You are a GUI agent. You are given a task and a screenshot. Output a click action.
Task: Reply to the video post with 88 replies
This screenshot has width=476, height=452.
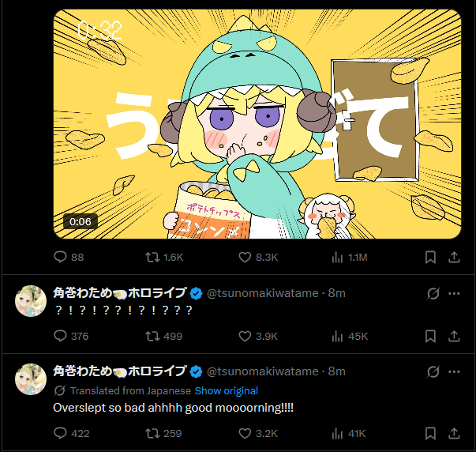click(x=62, y=257)
